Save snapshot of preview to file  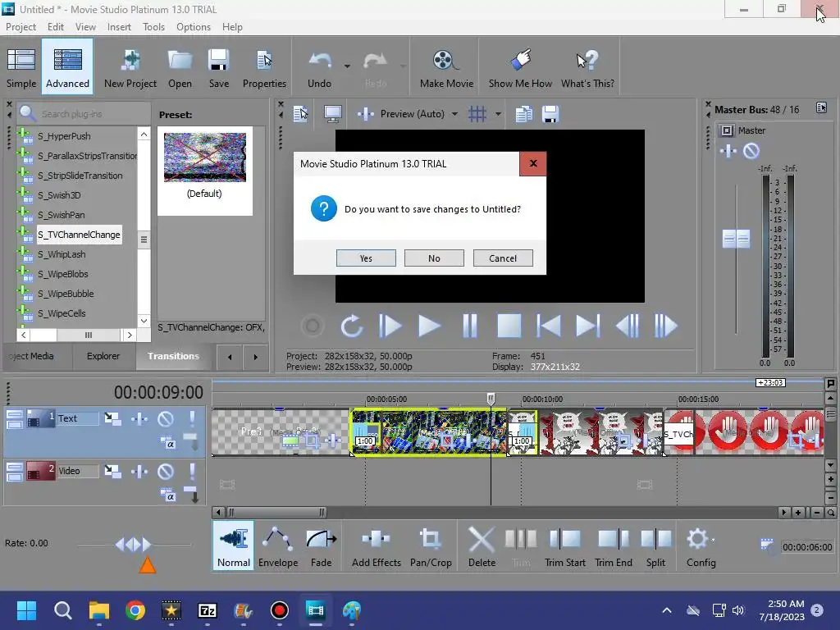(550, 113)
